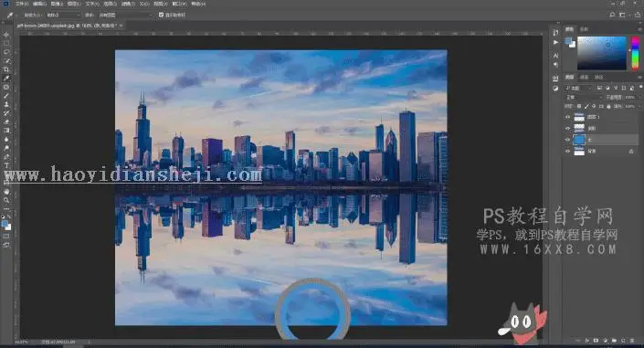Screen dimensions: 644x348
Task: Select the Crop tool
Action: pyautogui.click(x=6, y=69)
